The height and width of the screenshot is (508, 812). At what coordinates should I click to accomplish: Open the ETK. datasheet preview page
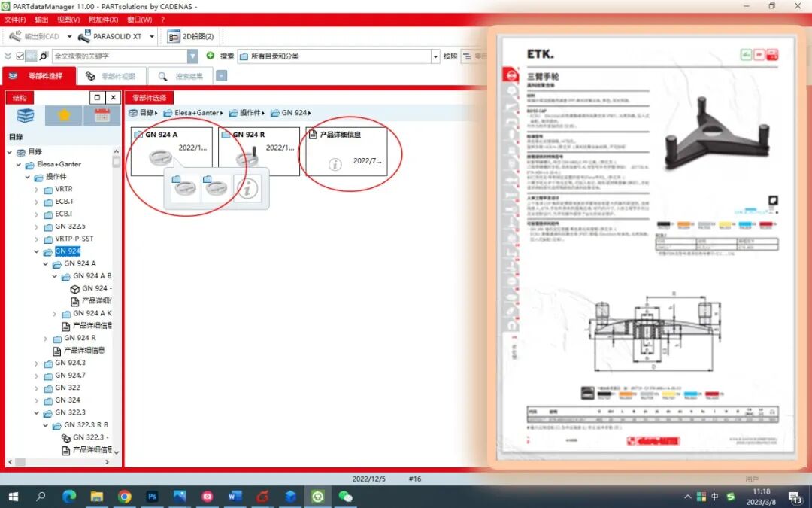coord(647,248)
